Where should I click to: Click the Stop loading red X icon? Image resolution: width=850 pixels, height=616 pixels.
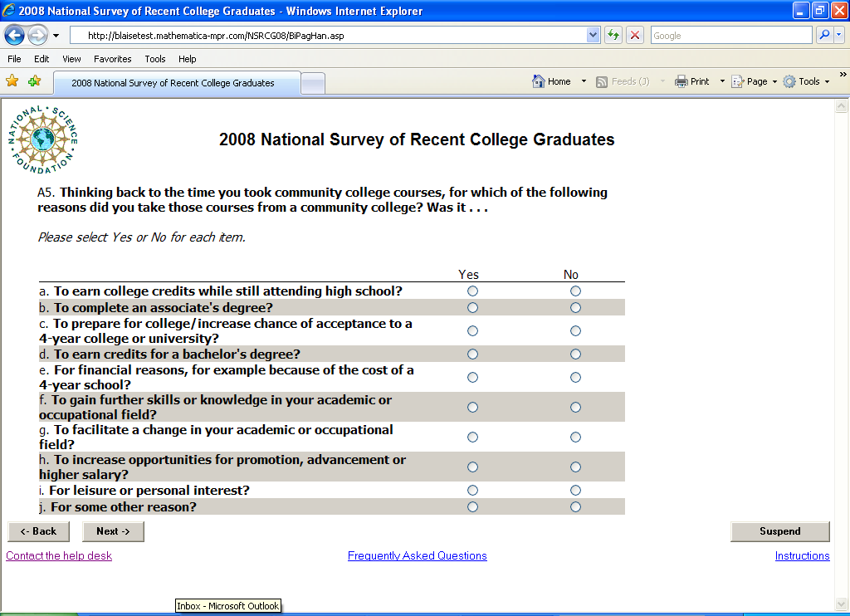635,36
